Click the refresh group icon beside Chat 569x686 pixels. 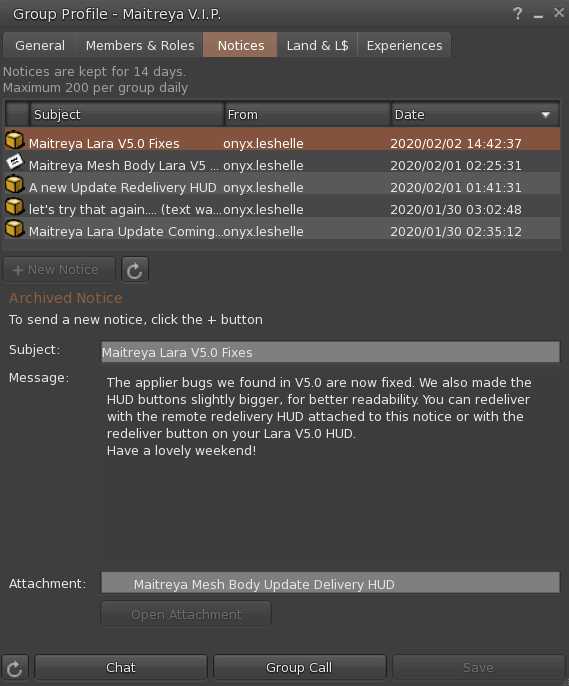pyautogui.click(x=14, y=668)
